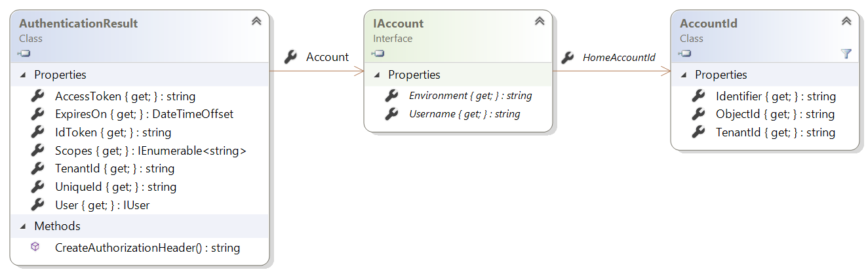Image resolution: width=868 pixels, height=274 pixels.
Task: Click the filter icon on AccountId class
Action: (846, 54)
